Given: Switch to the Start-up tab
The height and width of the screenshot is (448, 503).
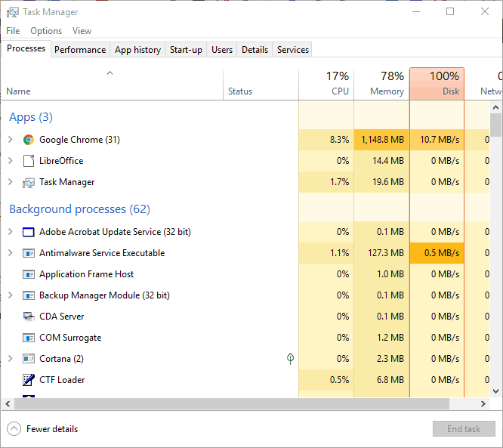Looking at the screenshot, I should (x=186, y=50).
